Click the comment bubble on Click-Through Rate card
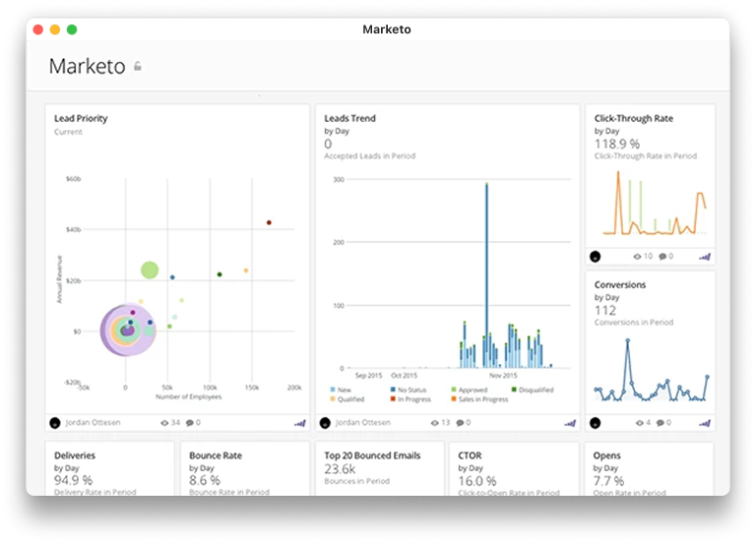Screen dimensions: 756x543 [x=662, y=257]
